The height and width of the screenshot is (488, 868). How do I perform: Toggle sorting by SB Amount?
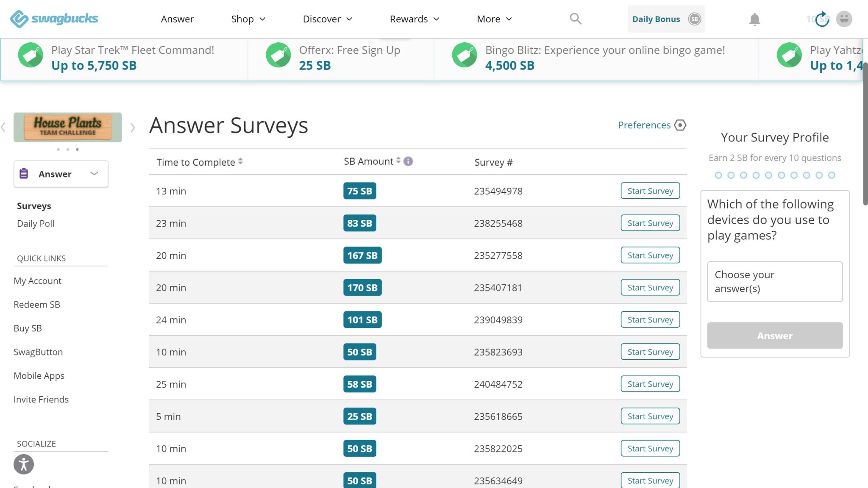coord(398,161)
